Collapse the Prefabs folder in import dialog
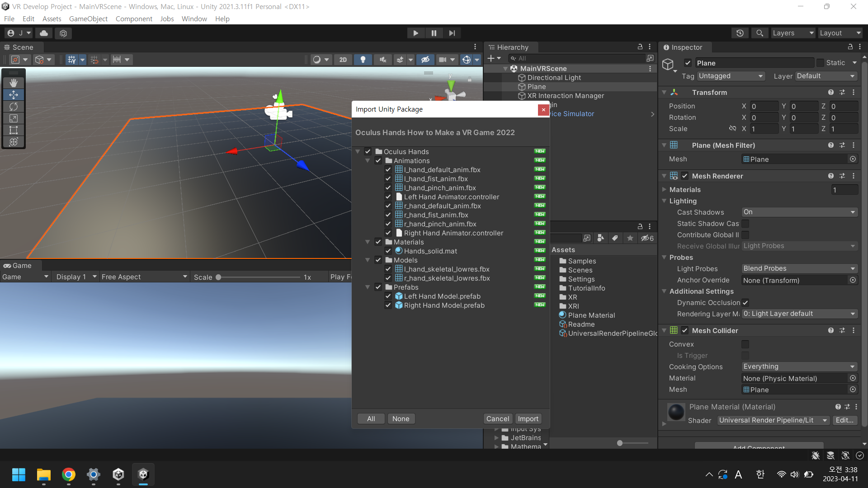This screenshot has height=488, width=868. tap(368, 287)
